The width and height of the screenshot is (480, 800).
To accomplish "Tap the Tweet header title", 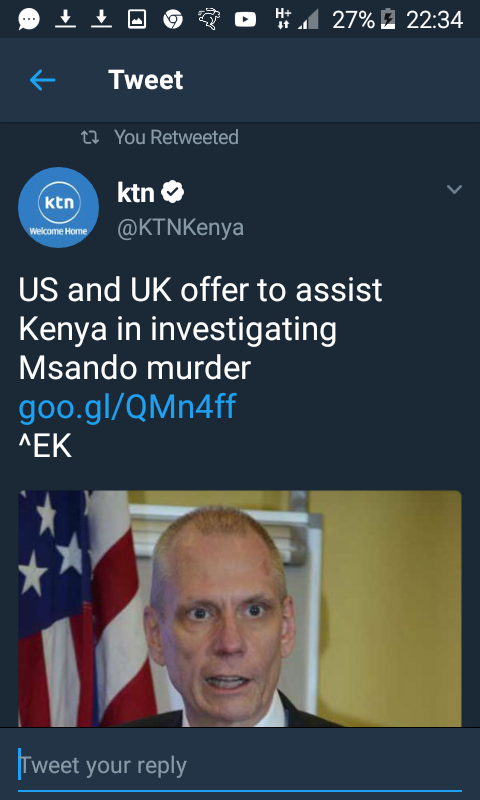I will tap(146, 80).
